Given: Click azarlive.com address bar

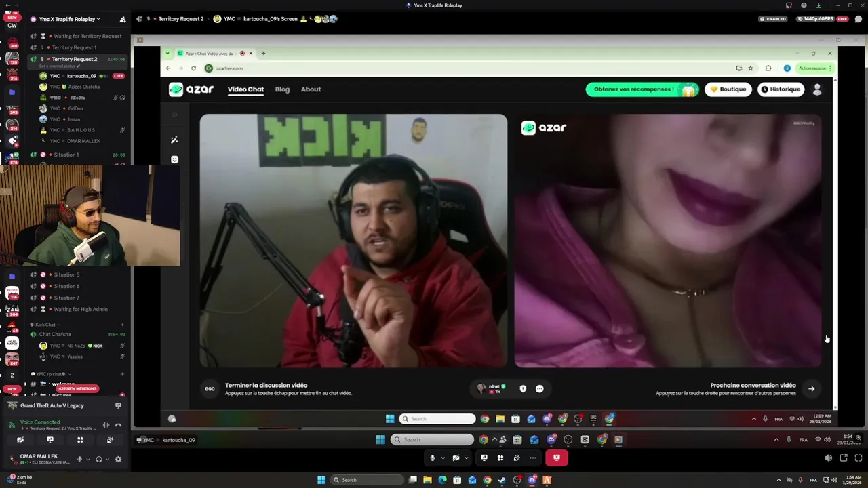Looking at the screenshot, I should click(468, 68).
